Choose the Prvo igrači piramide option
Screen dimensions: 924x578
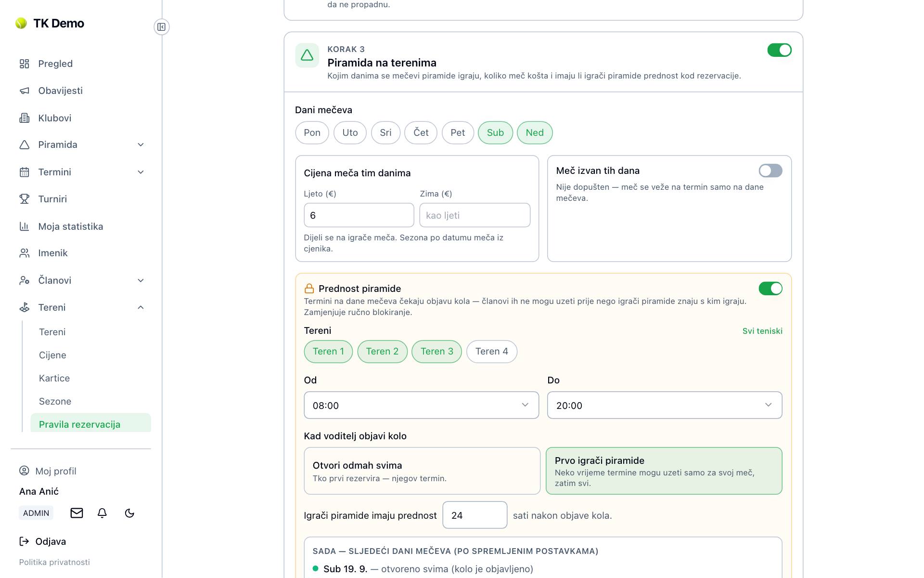(664, 471)
